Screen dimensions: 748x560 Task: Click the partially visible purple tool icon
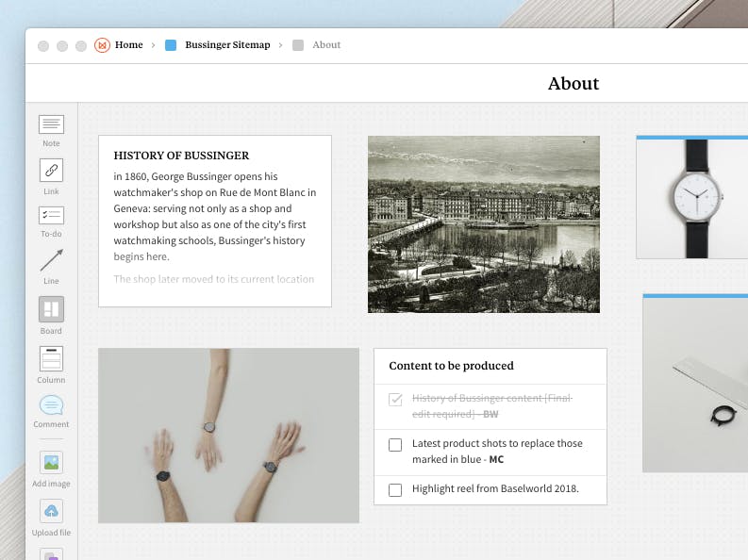click(x=51, y=554)
